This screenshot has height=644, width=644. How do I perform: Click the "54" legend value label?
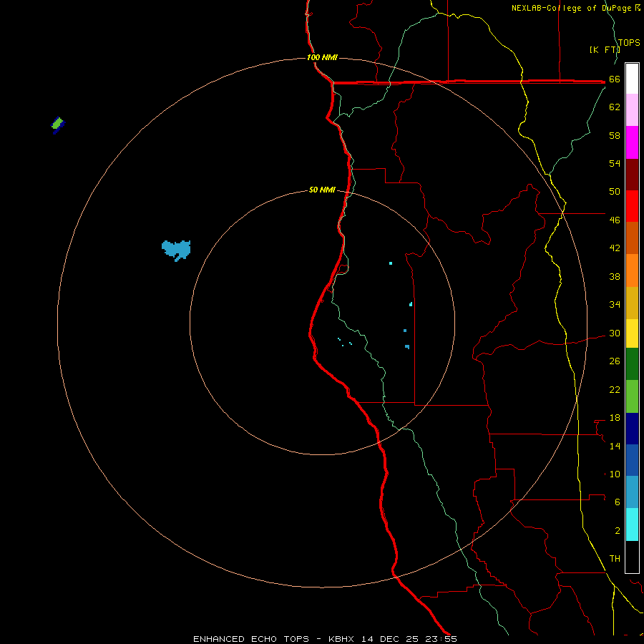[615, 163]
